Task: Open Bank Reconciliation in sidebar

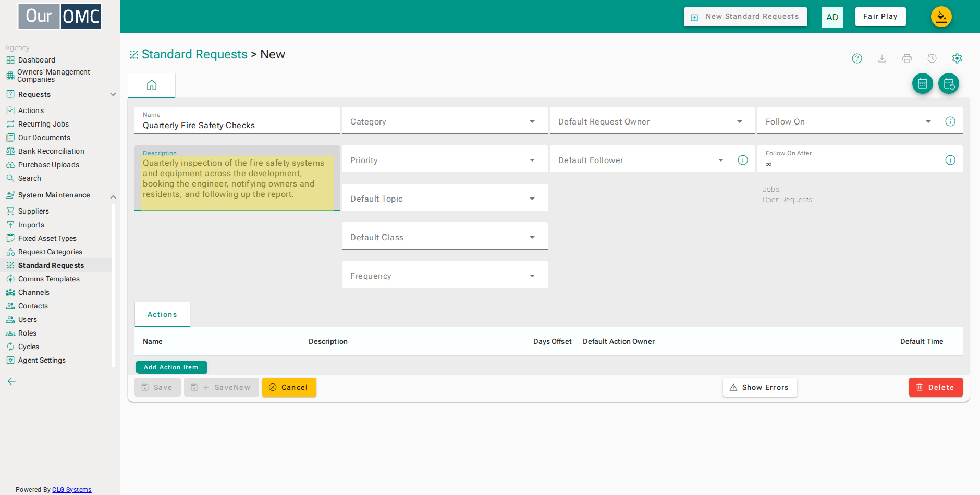Action: 51,151
